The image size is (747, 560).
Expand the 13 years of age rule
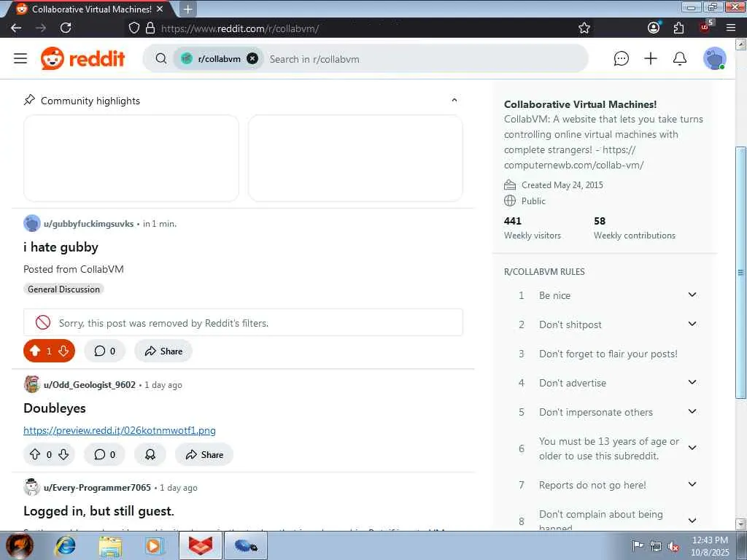pyautogui.click(x=692, y=448)
